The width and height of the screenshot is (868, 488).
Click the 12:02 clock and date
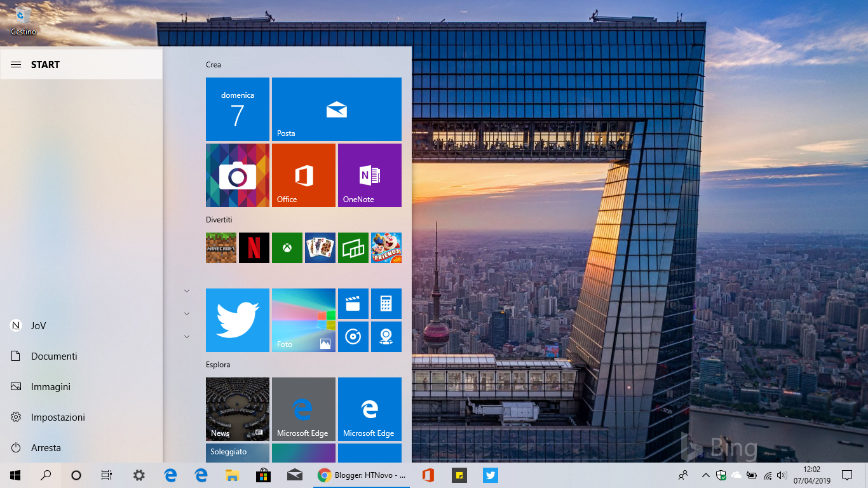(811, 475)
